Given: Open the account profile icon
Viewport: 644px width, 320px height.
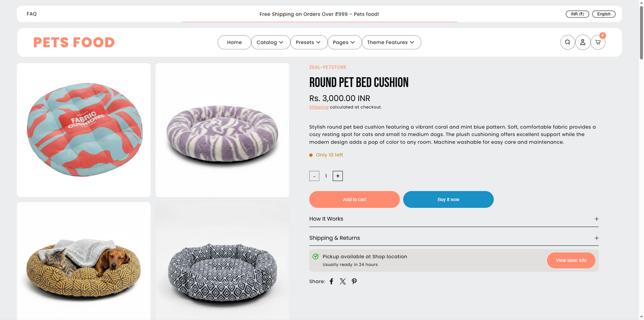Looking at the screenshot, I should (x=583, y=42).
